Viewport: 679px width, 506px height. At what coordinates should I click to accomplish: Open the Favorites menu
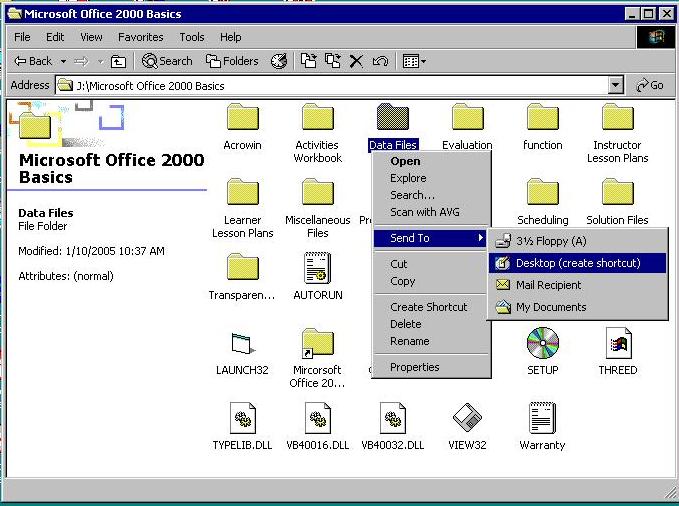point(141,37)
